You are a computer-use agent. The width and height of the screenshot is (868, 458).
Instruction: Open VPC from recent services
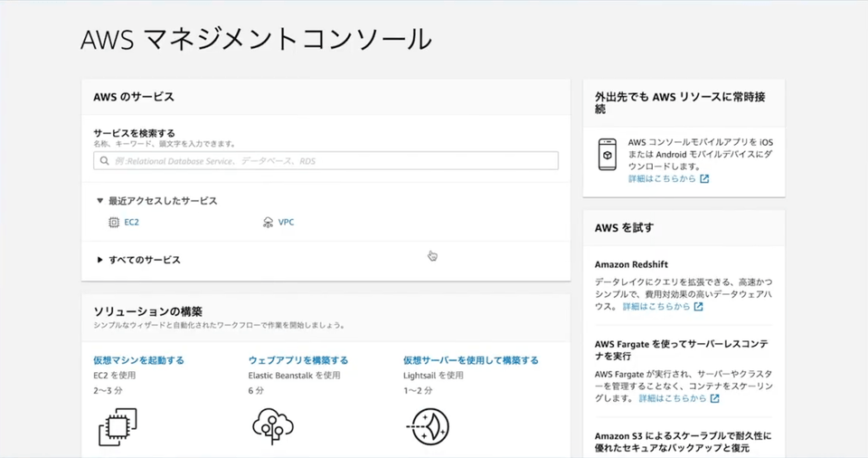[x=287, y=223]
